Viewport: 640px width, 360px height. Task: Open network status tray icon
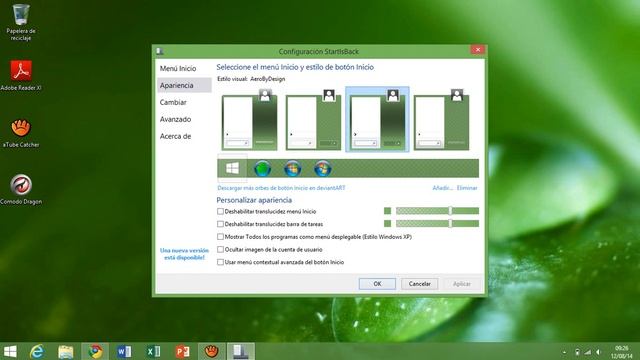(x=588, y=352)
